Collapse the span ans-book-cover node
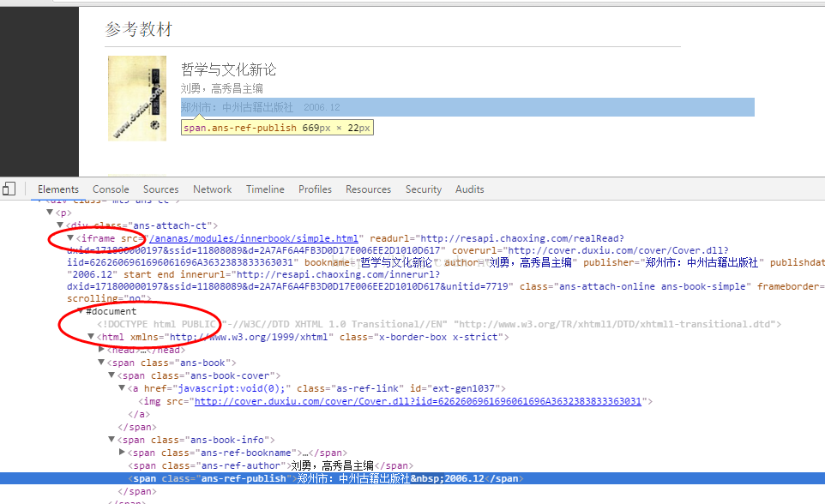Screen dimensions: 825x504 111,375
